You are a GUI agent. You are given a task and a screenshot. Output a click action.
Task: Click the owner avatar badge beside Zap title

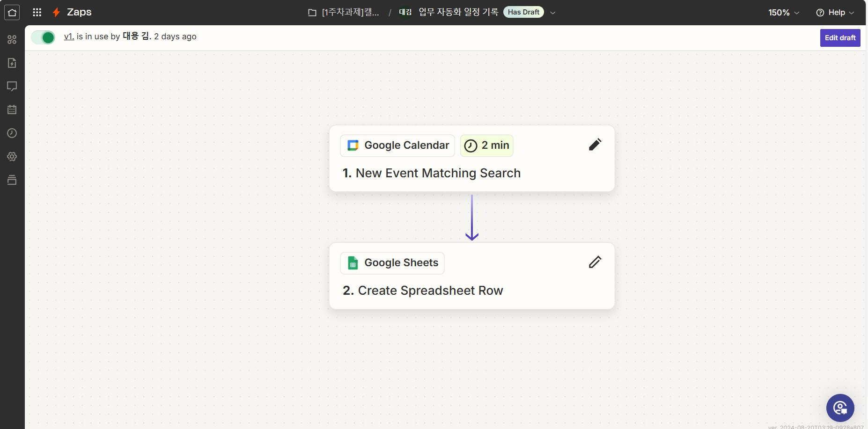(405, 12)
